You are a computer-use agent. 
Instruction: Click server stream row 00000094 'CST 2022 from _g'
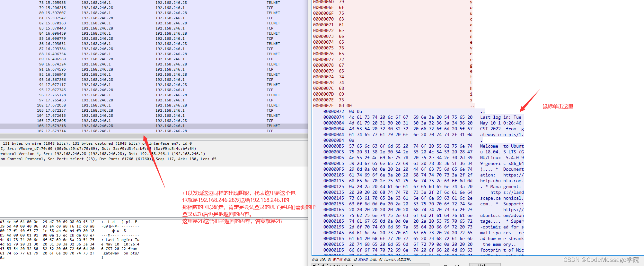pyautogui.click(x=423, y=129)
